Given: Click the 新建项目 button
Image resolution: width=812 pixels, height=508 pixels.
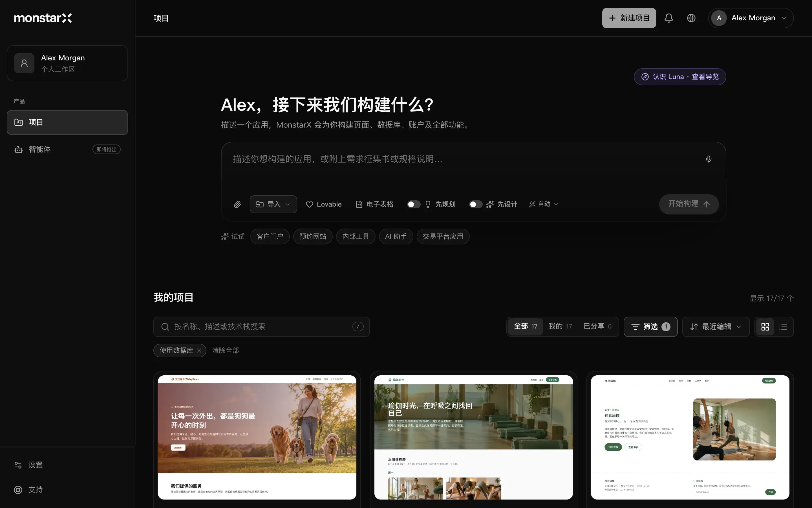Looking at the screenshot, I should point(629,18).
